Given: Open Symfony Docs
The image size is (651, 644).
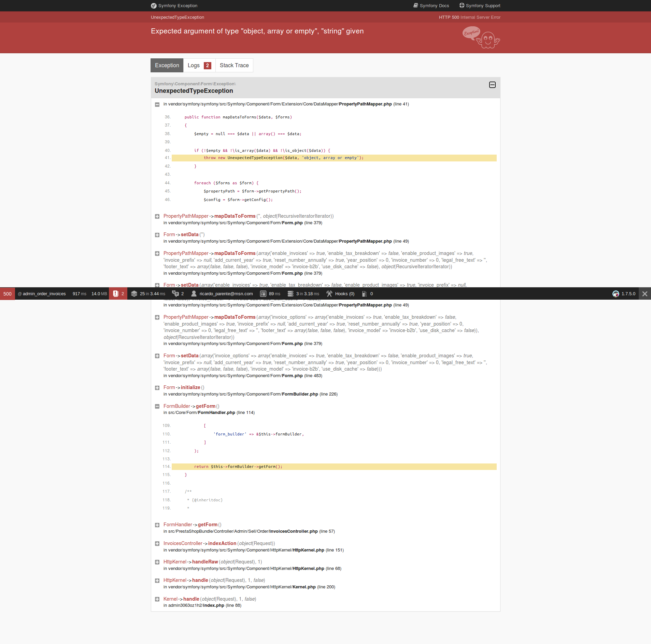Looking at the screenshot, I should 431,5.
